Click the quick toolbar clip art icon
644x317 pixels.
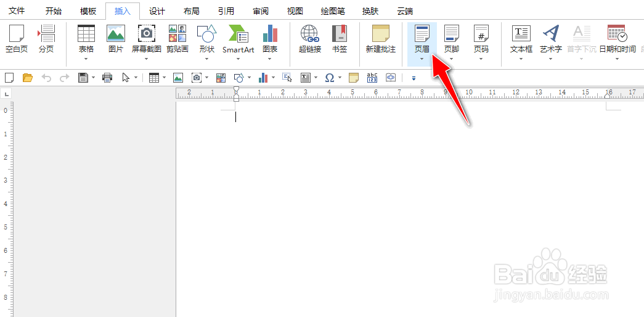[221, 77]
